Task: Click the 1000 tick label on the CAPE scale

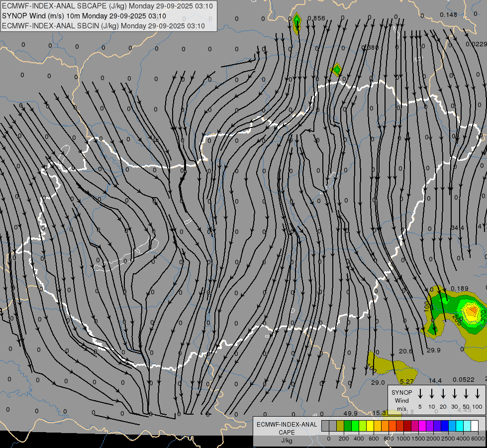Action: point(403,439)
